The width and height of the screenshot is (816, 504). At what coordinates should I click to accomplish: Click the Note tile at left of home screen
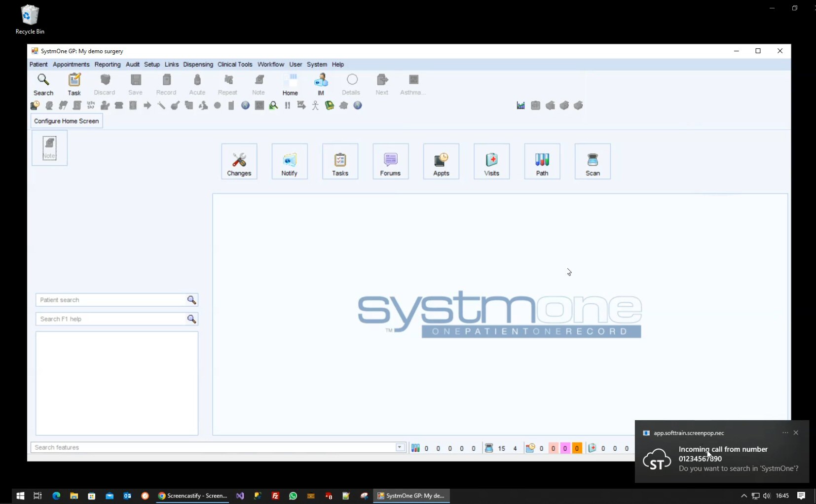pyautogui.click(x=49, y=147)
